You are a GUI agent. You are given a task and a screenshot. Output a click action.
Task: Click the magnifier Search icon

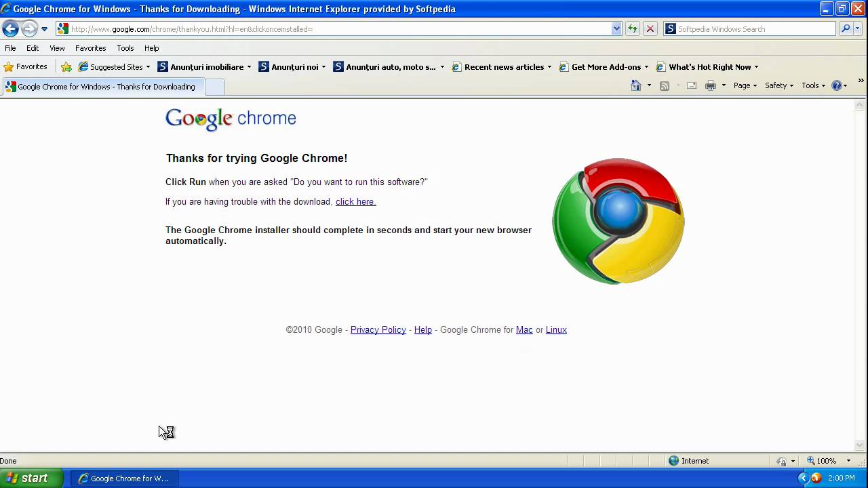[845, 28]
